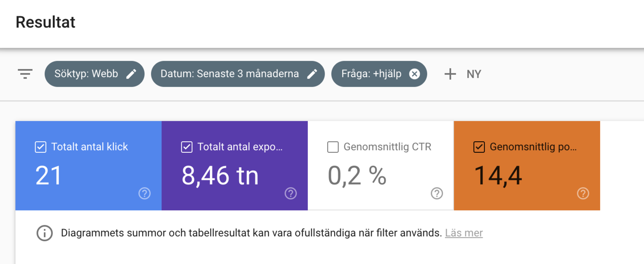Click the filter list icon
644x264 pixels.
[x=25, y=74]
